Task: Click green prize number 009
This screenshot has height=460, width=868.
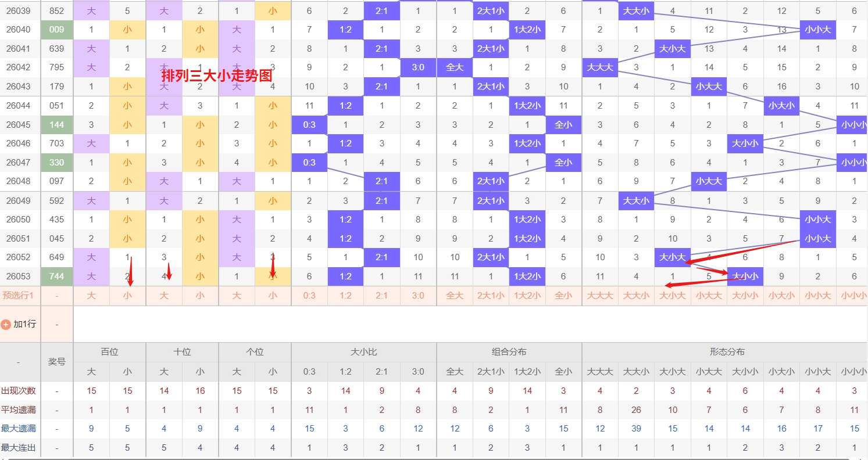Action: click(x=56, y=30)
